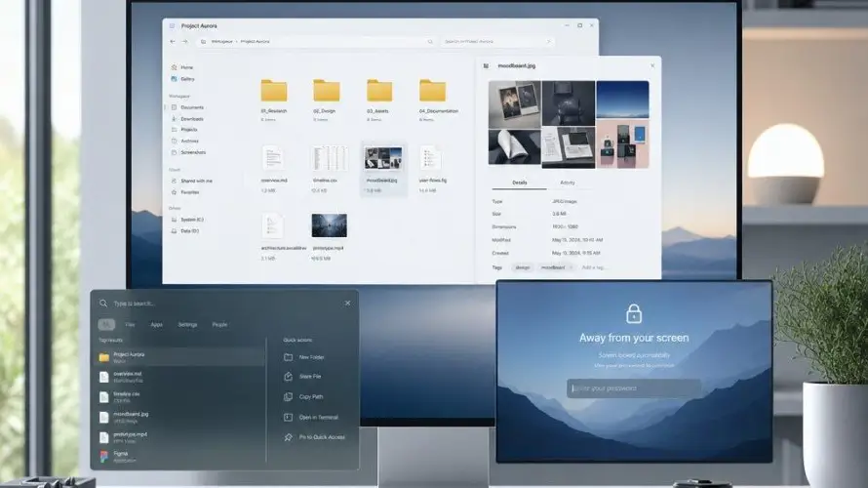Close the moodboard.jpg preview panel
This screenshot has width=868, height=488.
coord(652,66)
